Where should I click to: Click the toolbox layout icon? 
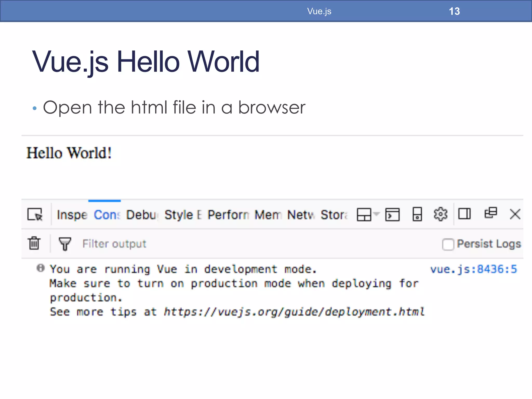(x=364, y=215)
